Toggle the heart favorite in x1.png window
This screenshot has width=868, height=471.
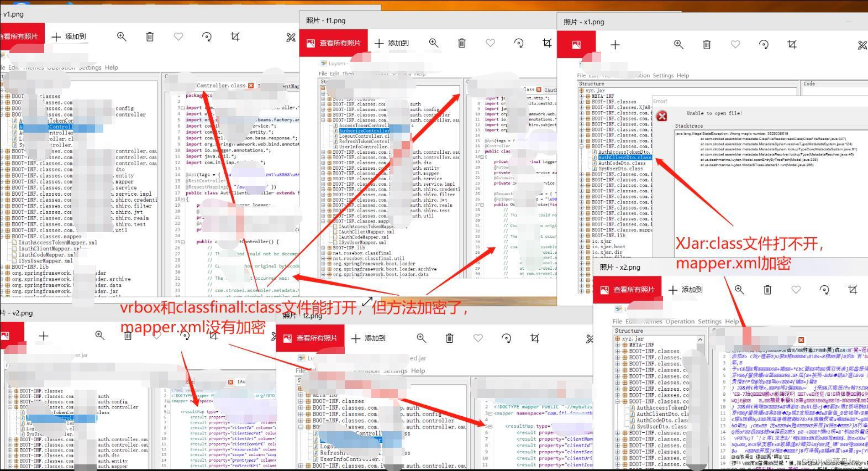pyautogui.click(x=735, y=44)
